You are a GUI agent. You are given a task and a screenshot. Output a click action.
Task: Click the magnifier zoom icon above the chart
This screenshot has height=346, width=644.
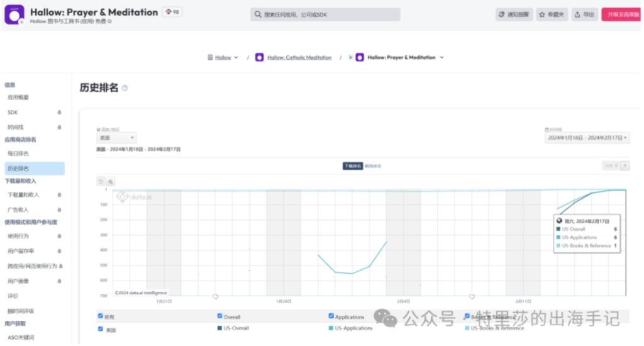[111, 181]
